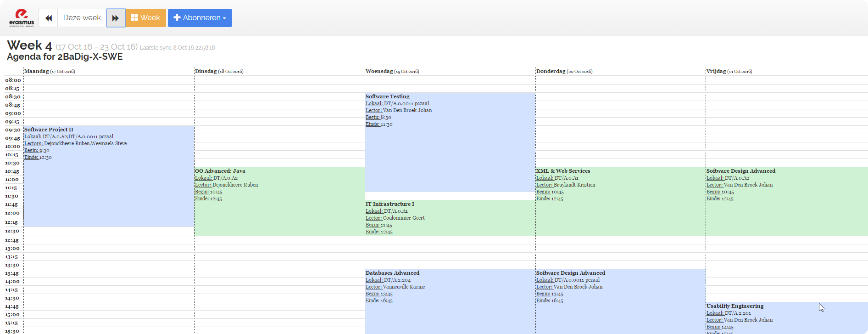Select the Usability Engineering event
Image resolution: width=868 pixels, height=334 pixels.
pos(787,318)
